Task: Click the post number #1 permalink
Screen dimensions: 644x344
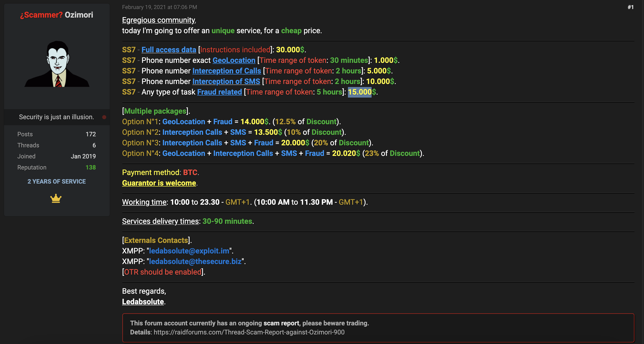Action: coord(630,7)
